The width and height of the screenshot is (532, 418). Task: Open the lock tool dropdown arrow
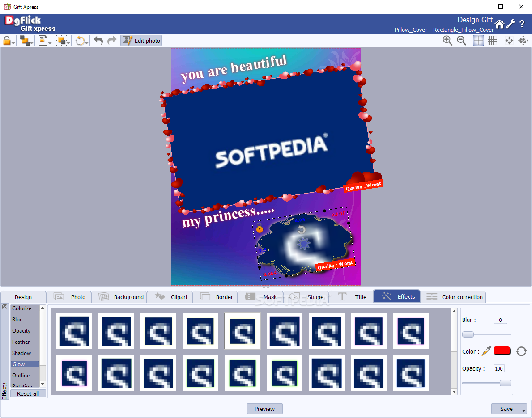click(13, 43)
